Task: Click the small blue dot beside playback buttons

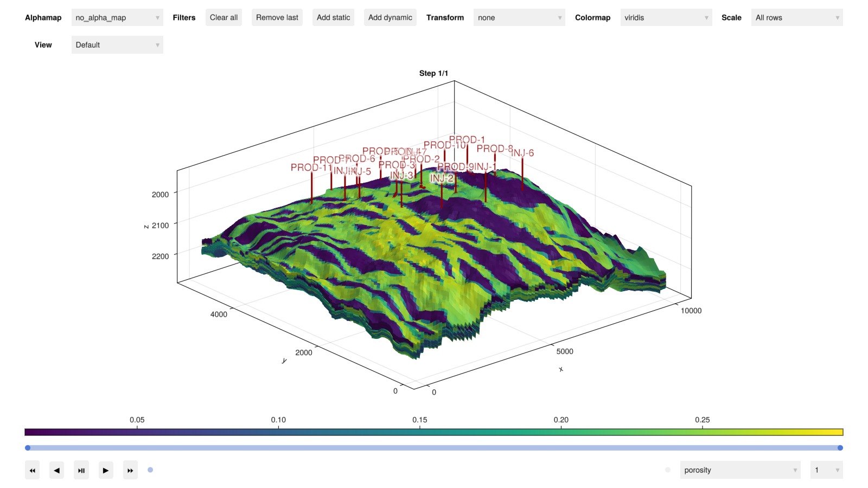Action: click(x=150, y=470)
